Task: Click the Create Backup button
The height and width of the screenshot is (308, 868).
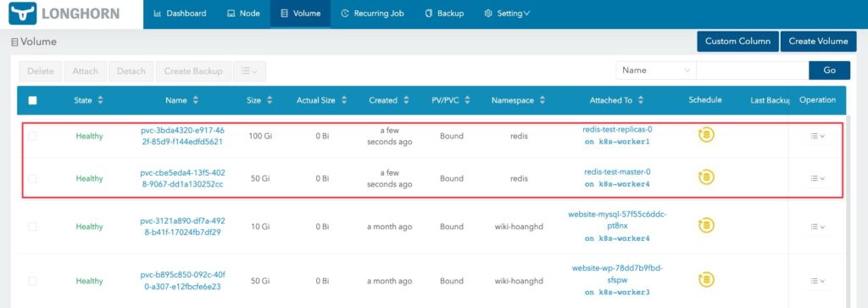Action: (193, 71)
